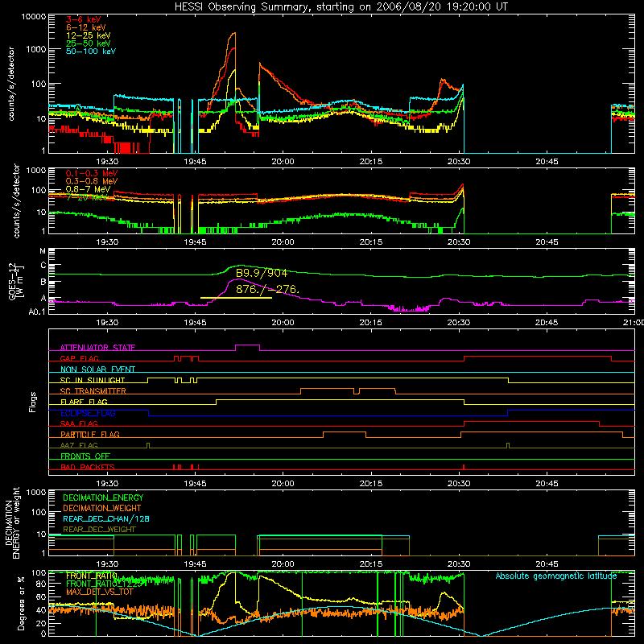Screen dimensions: 644x644
Task: Click the SAA FLAG label
Action: (x=79, y=424)
